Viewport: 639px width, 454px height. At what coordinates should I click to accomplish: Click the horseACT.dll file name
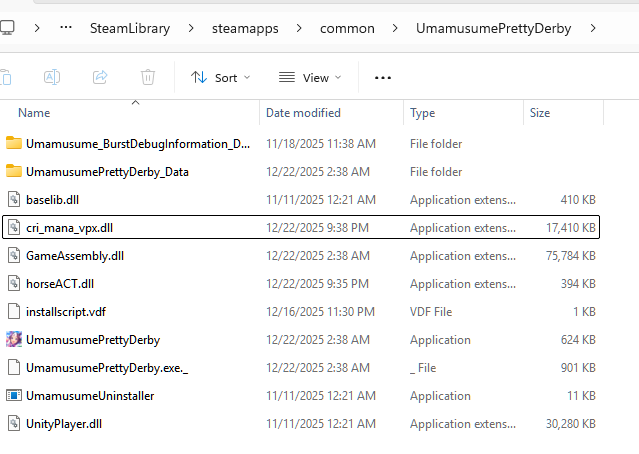[x=60, y=284]
